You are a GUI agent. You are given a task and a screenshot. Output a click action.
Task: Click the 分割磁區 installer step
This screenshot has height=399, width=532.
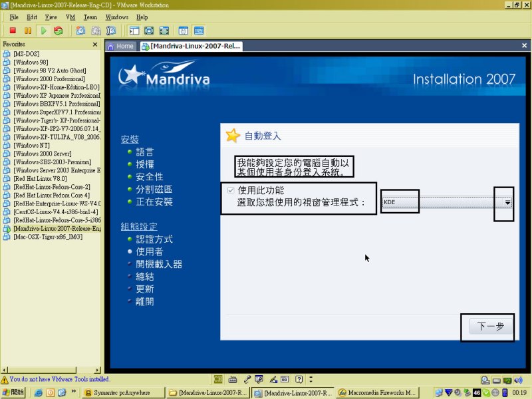point(154,190)
